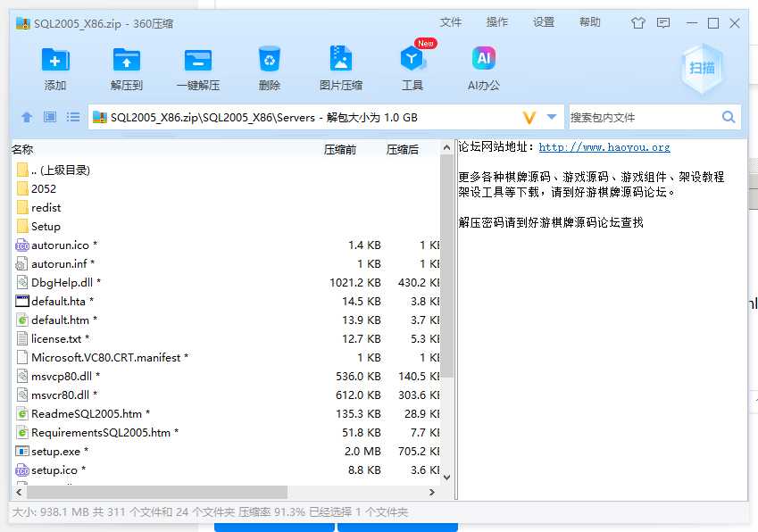Open the 帮助 (Help) menu
The width and height of the screenshot is (758, 532).
[x=590, y=22]
